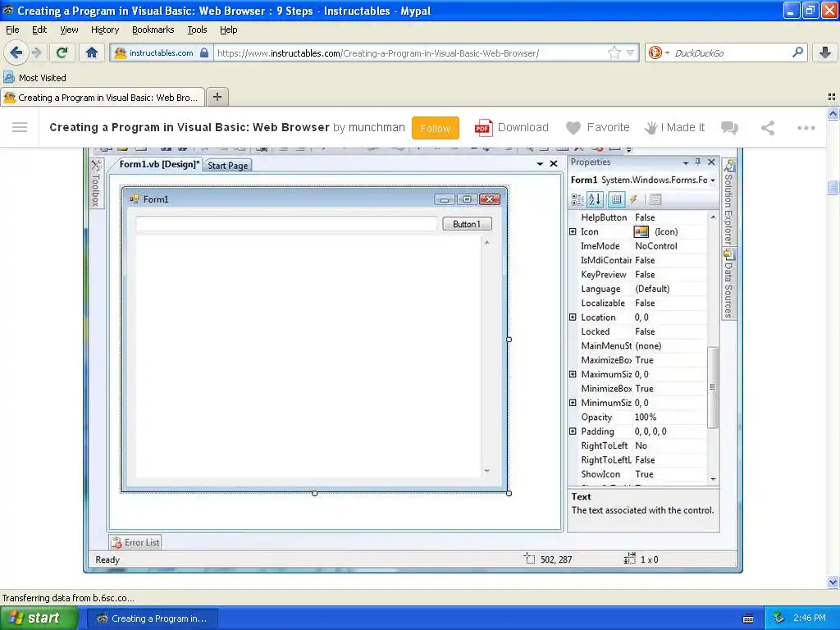Screen dimensions: 840x630
Task: Mark the instructable as Favorite
Action: coord(598,127)
